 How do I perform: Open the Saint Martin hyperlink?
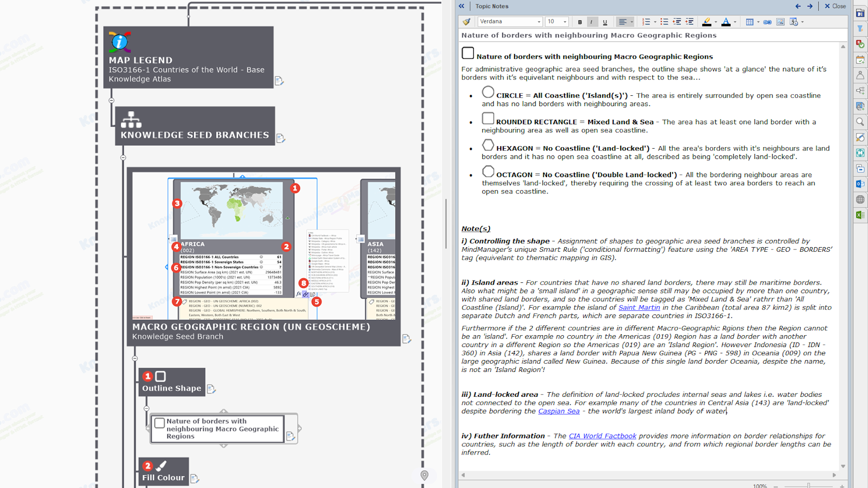[639, 307]
